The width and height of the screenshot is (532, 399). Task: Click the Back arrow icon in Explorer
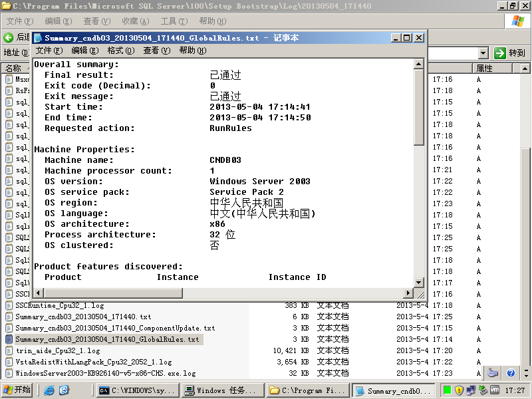point(9,37)
